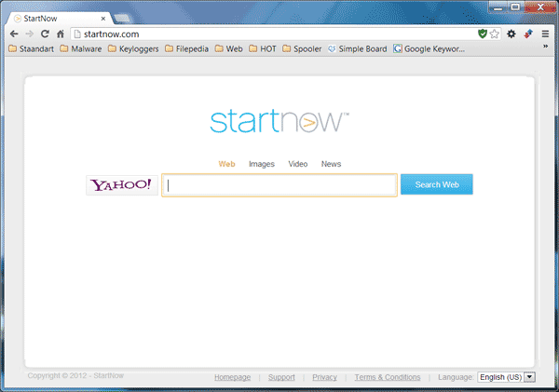Open the Privacy footer link
The image size is (559, 392).
325,377
